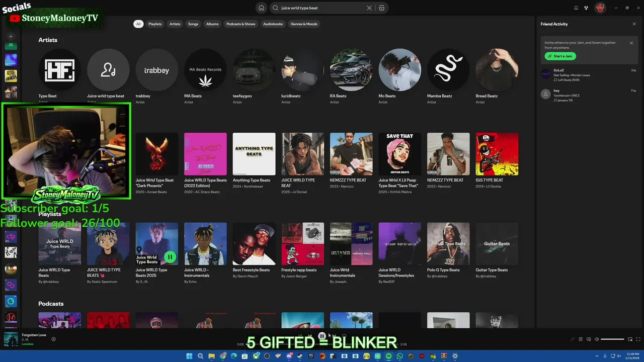This screenshot has height=362, width=644.
Task: Open Steam from the taskbar
Action: (300, 356)
